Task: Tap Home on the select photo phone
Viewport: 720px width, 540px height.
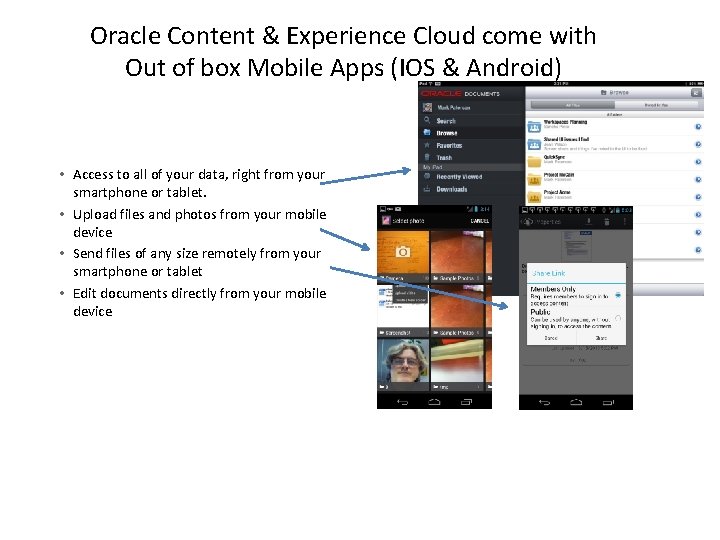Action: [x=434, y=402]
